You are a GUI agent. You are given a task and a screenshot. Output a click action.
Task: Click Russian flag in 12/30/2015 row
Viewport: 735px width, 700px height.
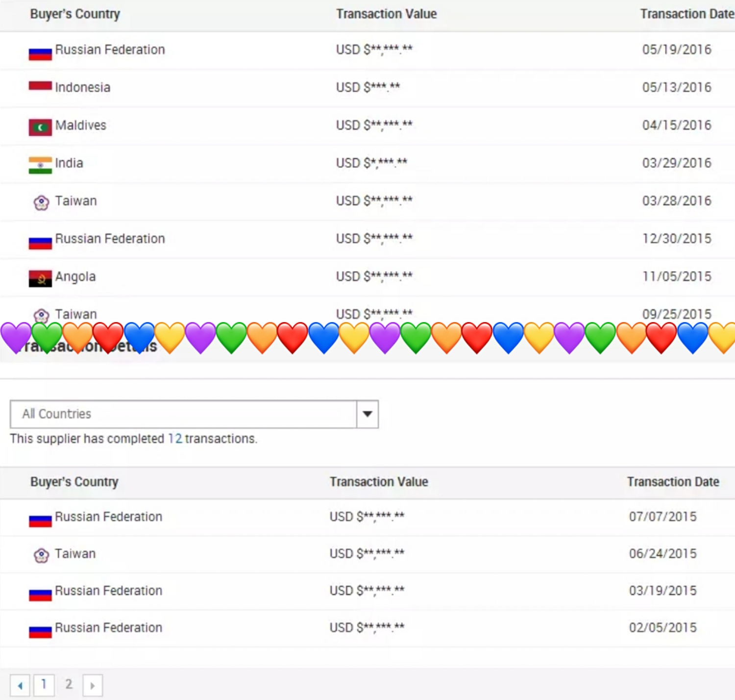40,242
